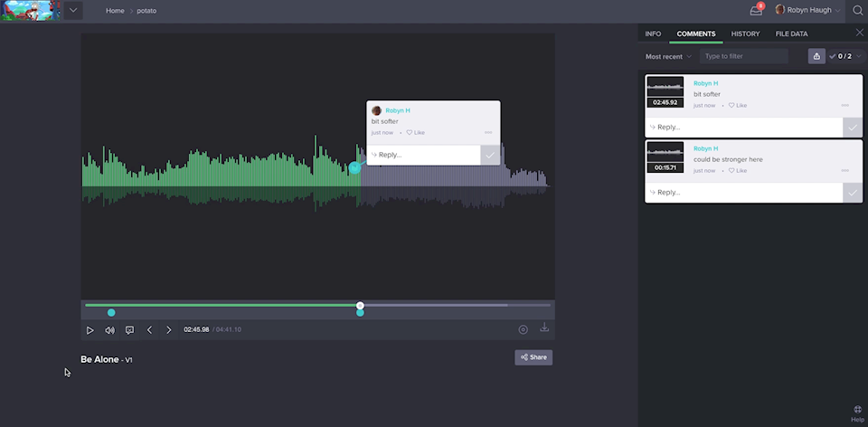Image resolution: width=868 pixels, height=427 pixels.
Task: Click the export comments icon button
Action: click(x=816, y=56)
